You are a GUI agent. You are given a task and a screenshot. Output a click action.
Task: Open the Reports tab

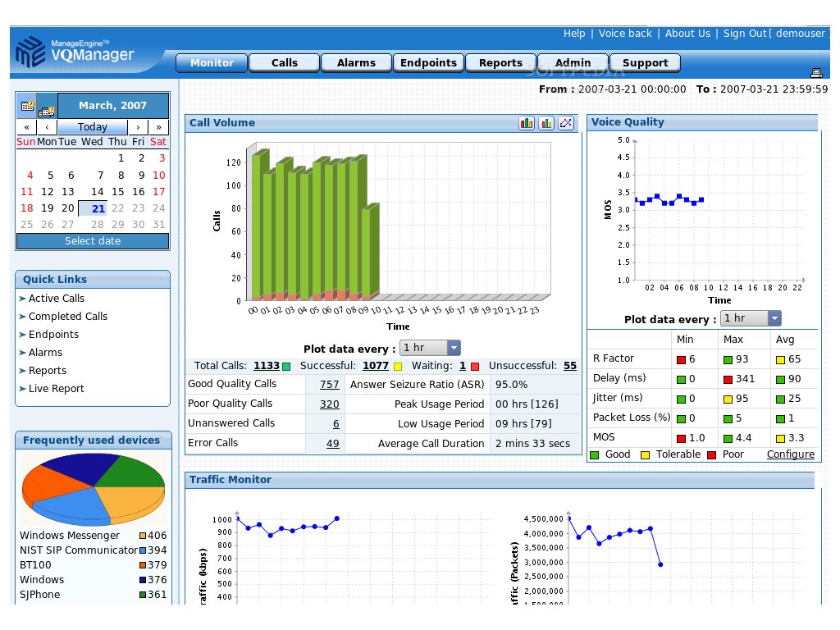tap(500, 62)
